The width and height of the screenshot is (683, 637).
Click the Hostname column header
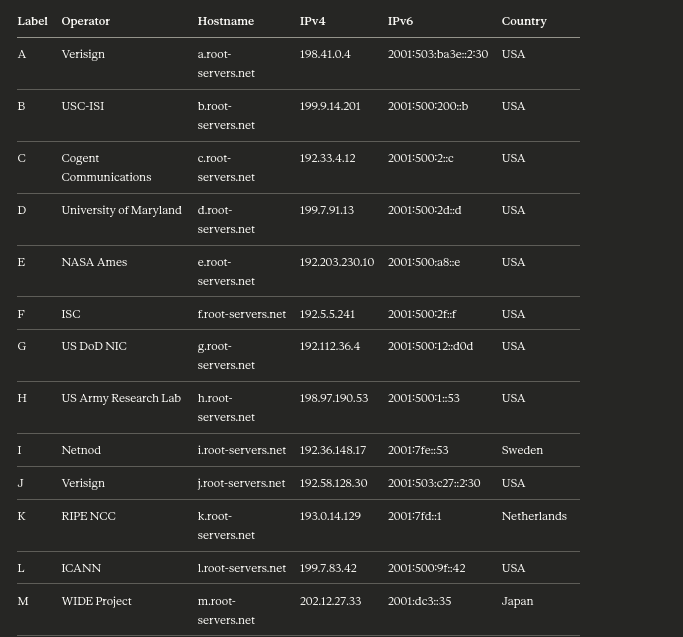pos(226,21)
